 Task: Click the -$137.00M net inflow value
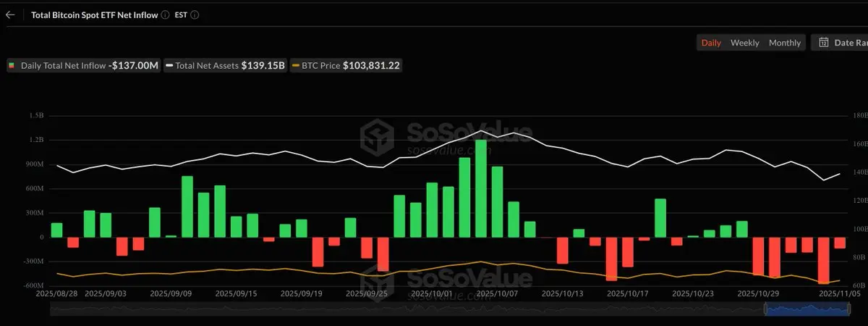click(133, 65)
